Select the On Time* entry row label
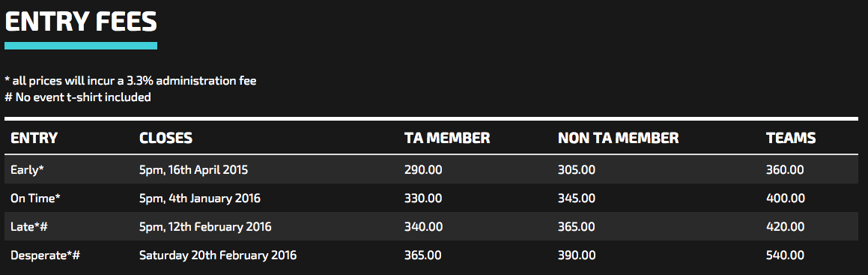Image resolution: width=868 pixels, height=275 pixels. pyautogui.click(x=35, y=198)
